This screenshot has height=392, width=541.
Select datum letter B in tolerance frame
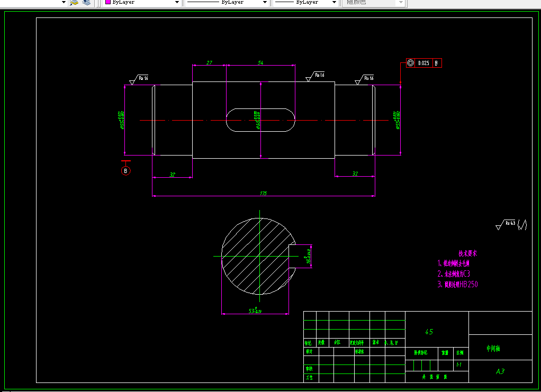coord(437,63)
